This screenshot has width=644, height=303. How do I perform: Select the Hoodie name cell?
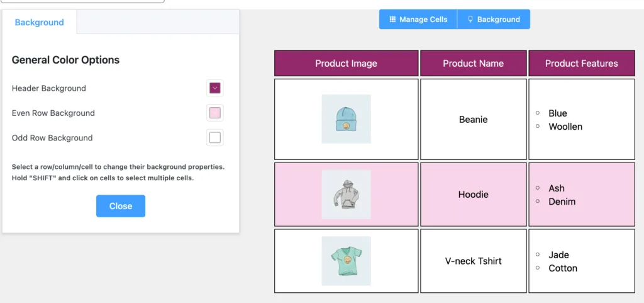(473, 195)
